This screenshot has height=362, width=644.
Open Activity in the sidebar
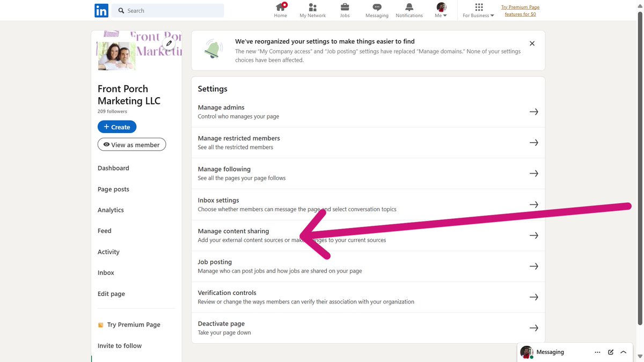coord(108,252)
